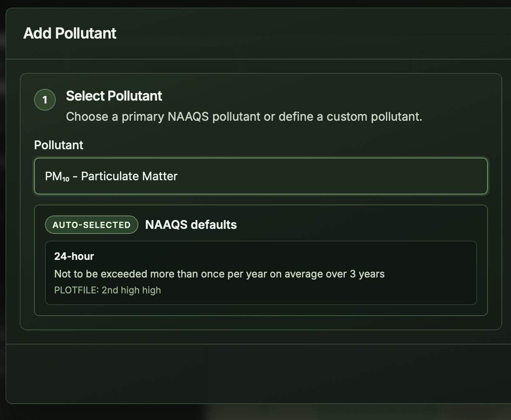
Task: Click the Select Pollutant heading
Action: 113,96
